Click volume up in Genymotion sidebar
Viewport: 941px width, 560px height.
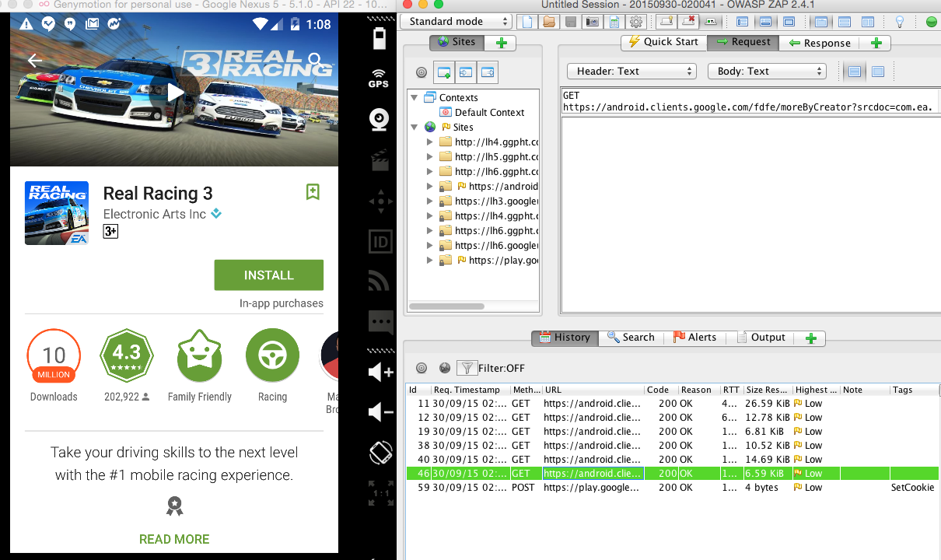point(380,373)
